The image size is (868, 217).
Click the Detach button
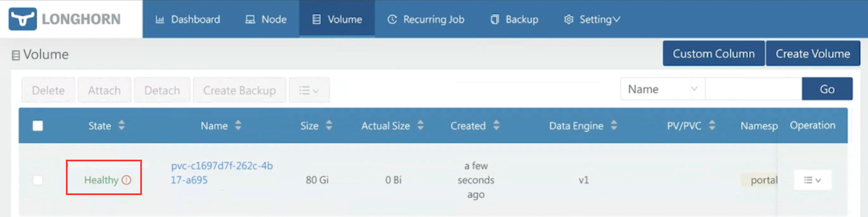pyautogui.click(x=162, y=90)
